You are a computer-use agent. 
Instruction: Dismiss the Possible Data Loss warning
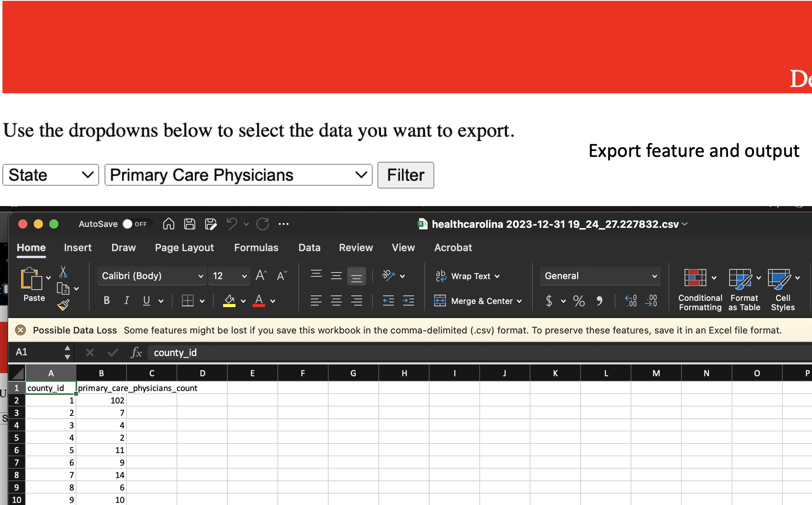[x=20, y=330]
